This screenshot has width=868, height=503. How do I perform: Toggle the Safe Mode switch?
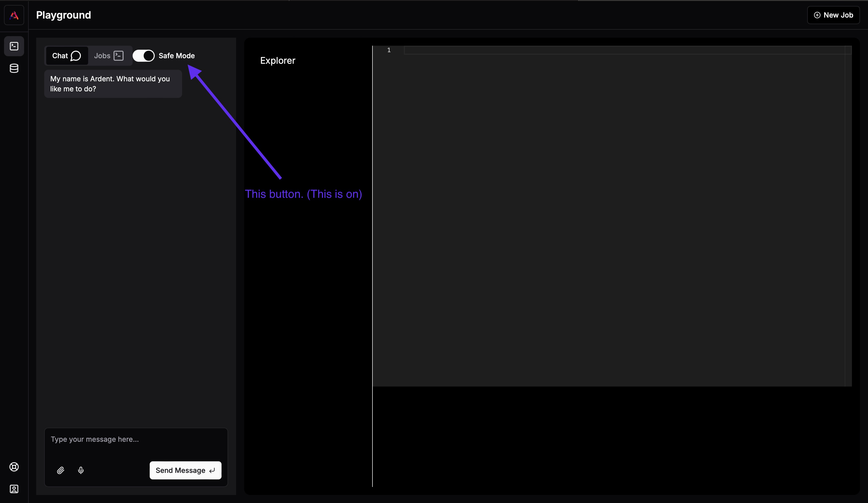(x=144, y=56)
